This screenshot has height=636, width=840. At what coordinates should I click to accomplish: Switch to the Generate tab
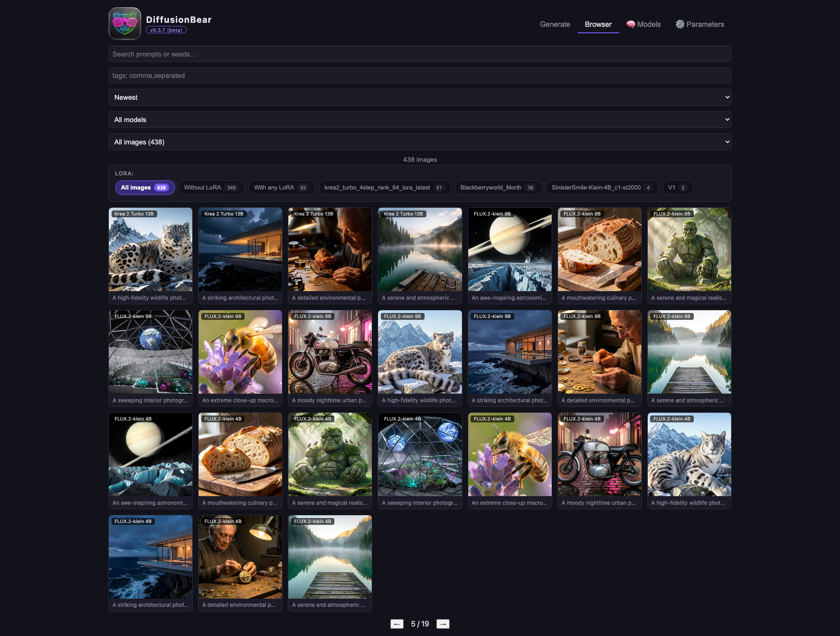tap(555, 24)
